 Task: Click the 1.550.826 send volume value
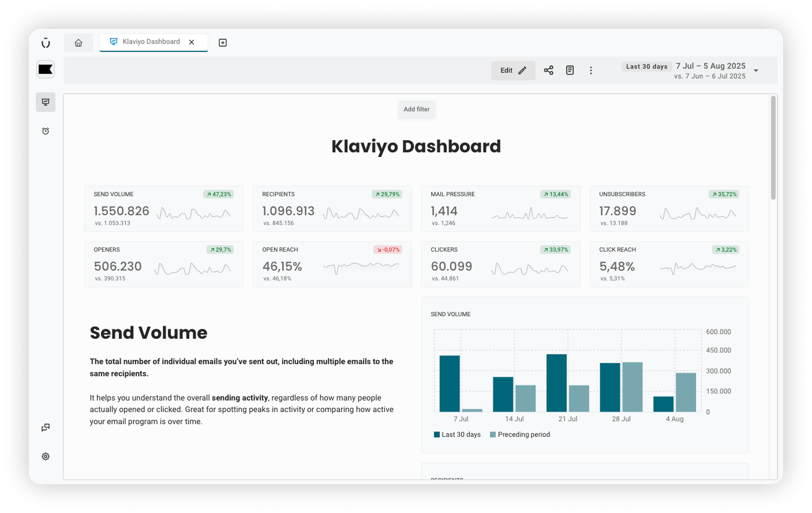coord(121,211)
